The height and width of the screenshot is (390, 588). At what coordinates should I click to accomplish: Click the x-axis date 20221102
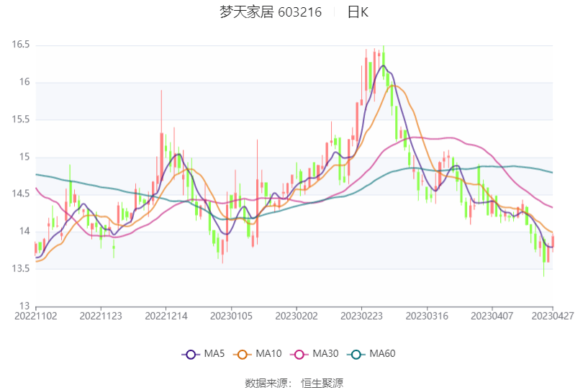(35, 316)
